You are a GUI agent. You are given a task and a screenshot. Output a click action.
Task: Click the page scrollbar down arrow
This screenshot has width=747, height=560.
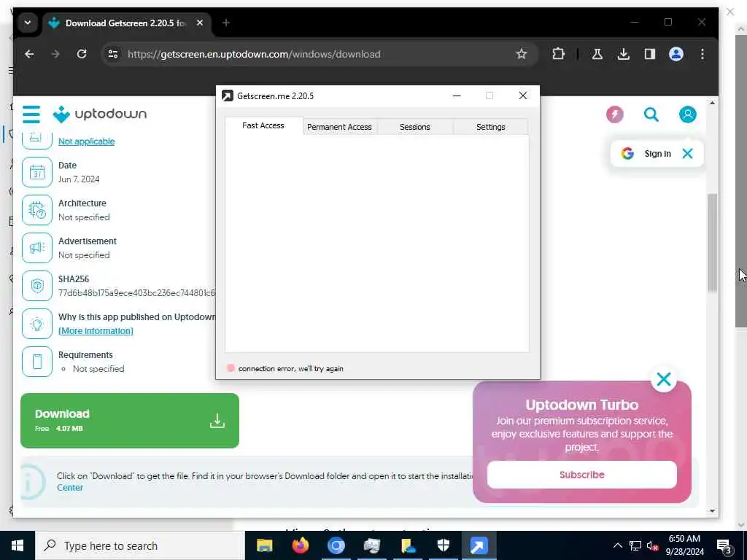click(712, 511)
